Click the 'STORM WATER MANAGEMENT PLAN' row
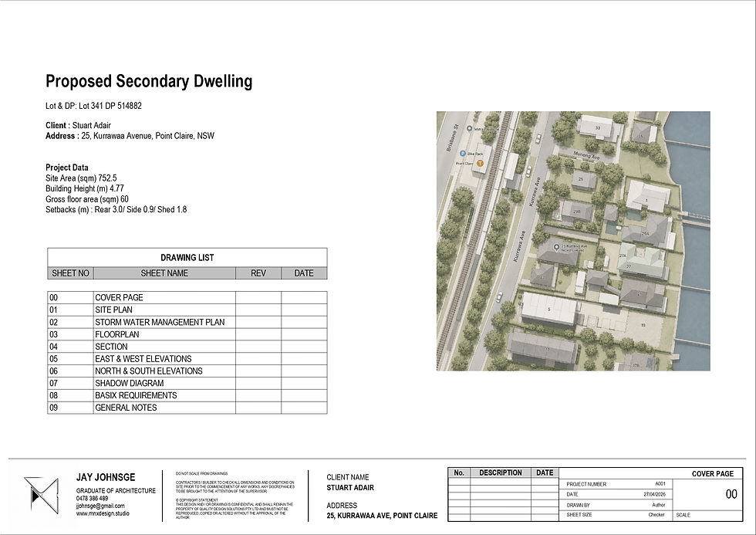The height and width of the screenshot is (535, 756). [x=187, y=322]
